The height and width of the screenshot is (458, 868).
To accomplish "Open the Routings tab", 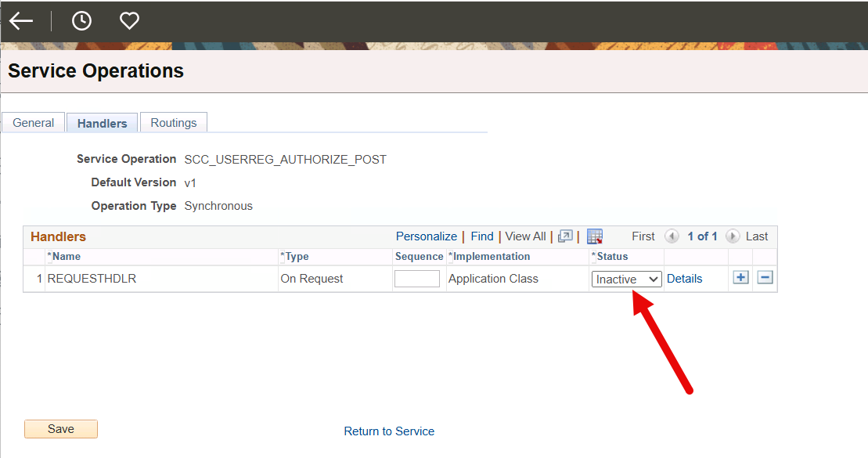I will click(174, 123).
